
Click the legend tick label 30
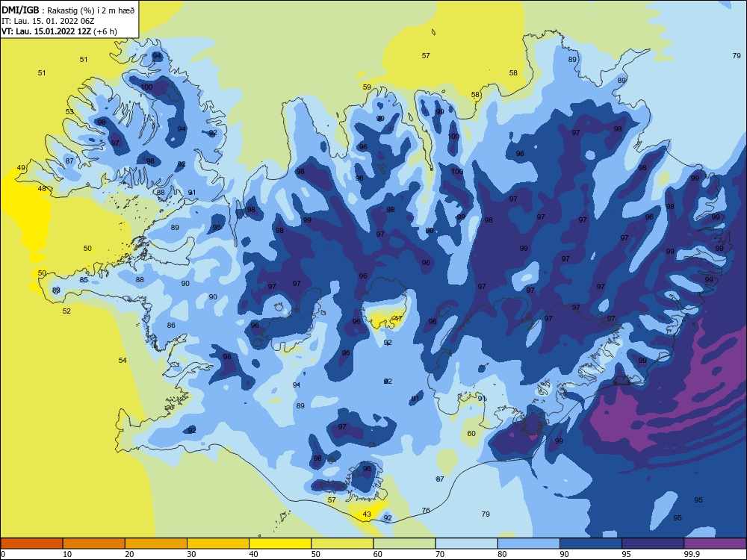pyautogui.click(x=191, y=554)
